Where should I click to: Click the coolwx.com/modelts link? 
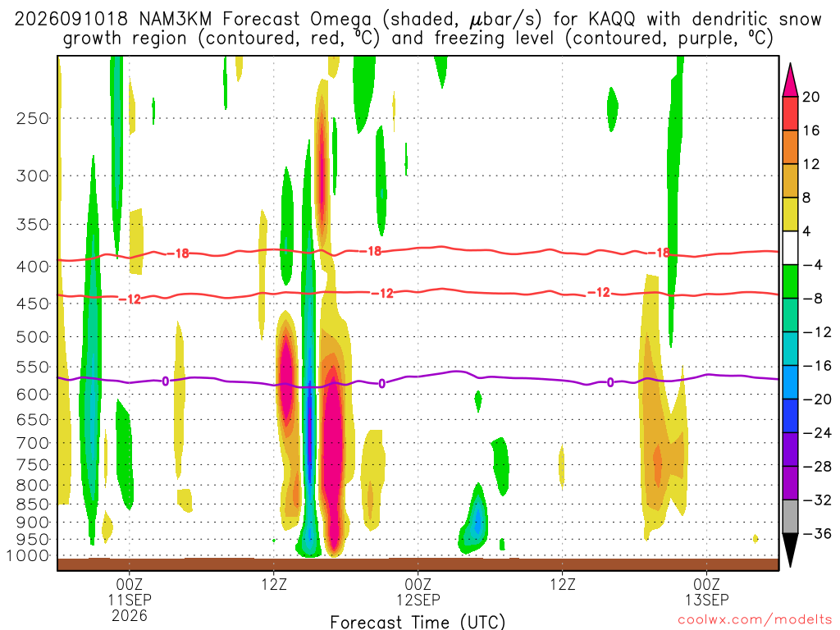point(755,620)
